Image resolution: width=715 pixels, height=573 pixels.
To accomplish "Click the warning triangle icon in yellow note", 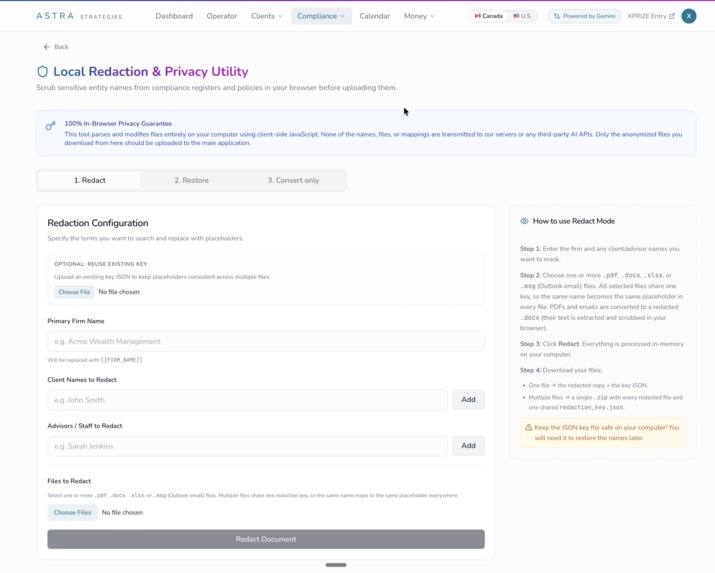I will pos(528,428).
